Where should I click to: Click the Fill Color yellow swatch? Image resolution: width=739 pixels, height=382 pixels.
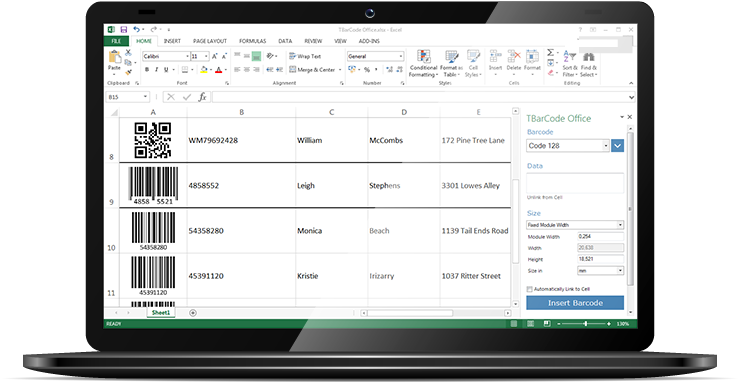click(x=204, y=70)
